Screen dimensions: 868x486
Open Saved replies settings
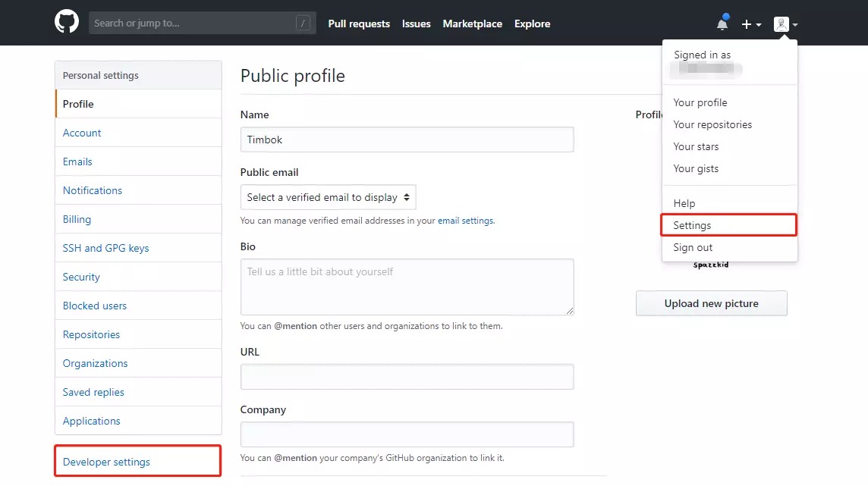click(138, 391)
